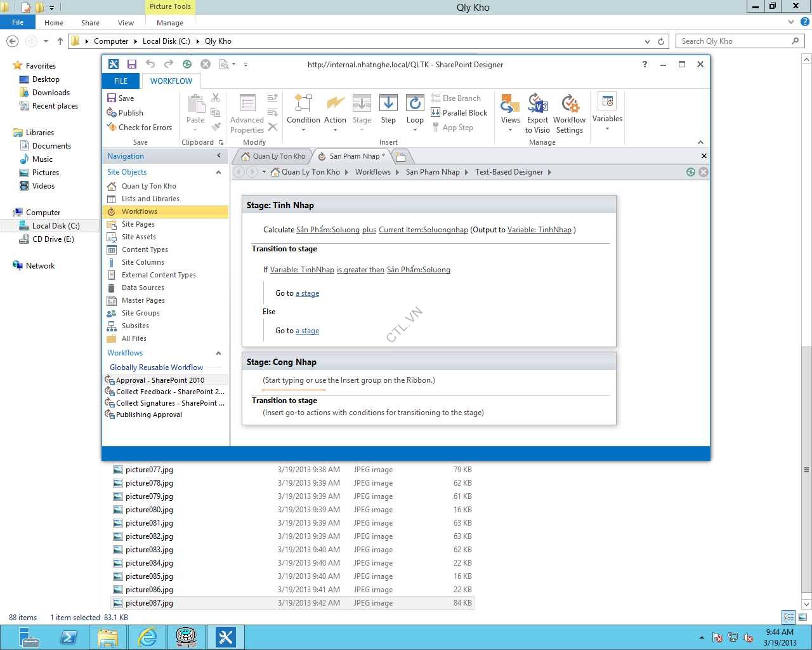
Task: Click the Publish workflow button
Action: 125,113
